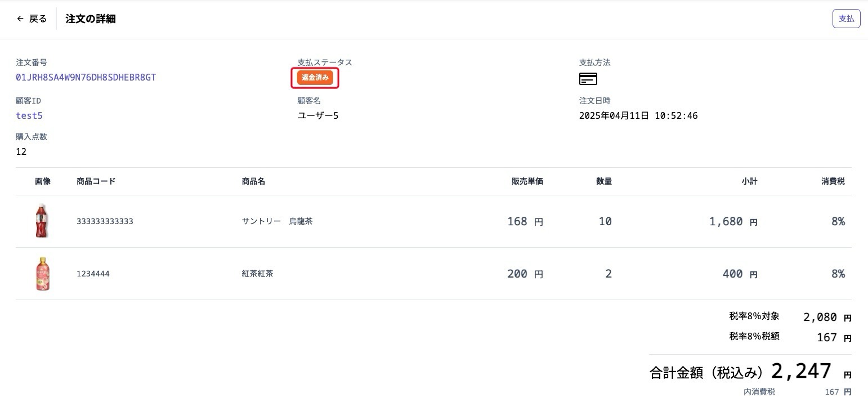Click the 販売単価 column header
Screen dimensions: 868x402
(x=527, y=181)
